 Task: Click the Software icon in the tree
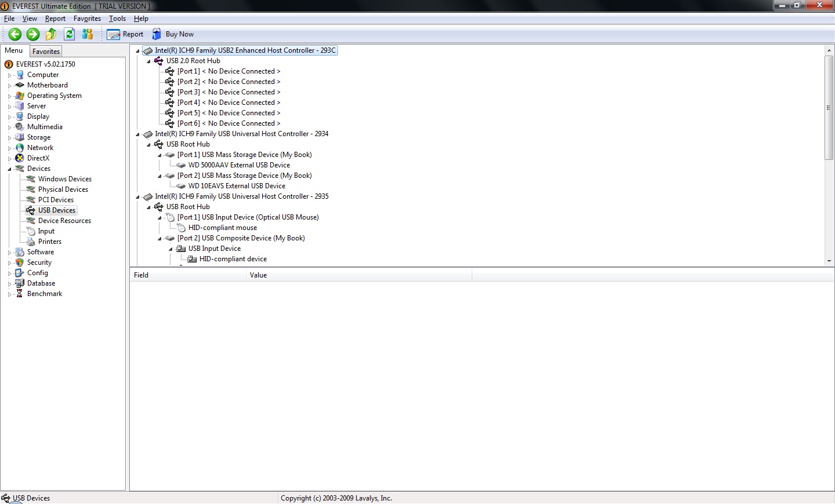point(20,252)
